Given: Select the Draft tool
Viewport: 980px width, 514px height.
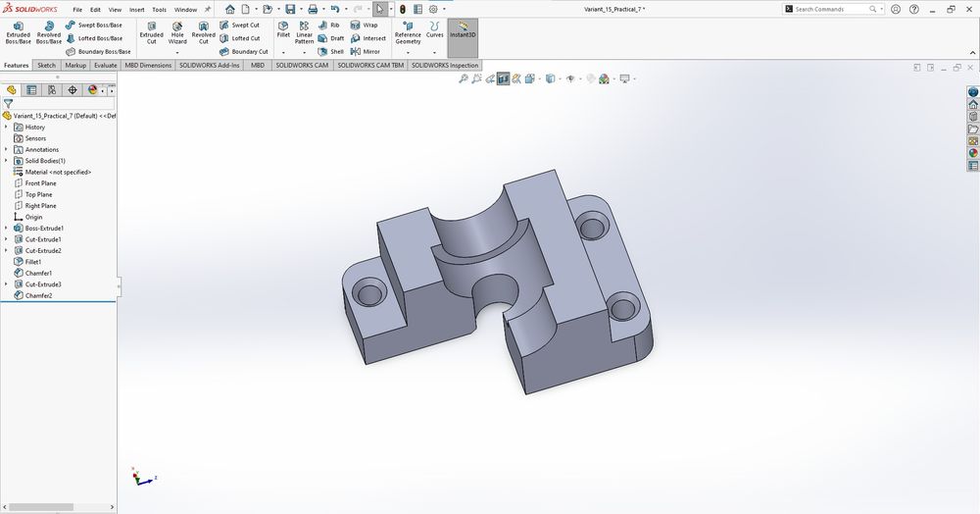Looking at the screenshot, I should 331,38.
